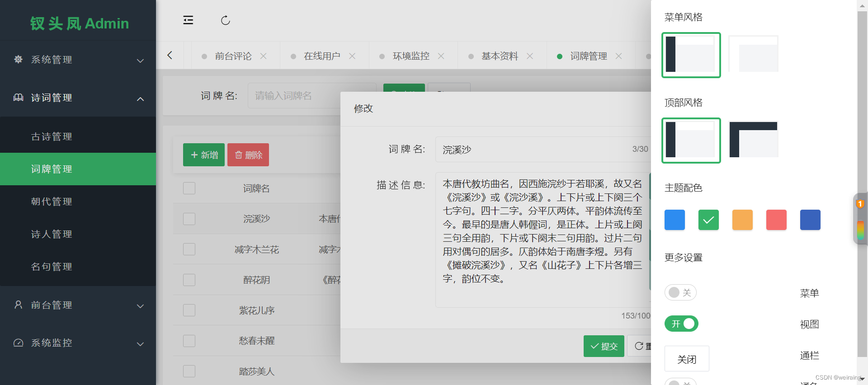Expand the 系统管理 menu chevron
This screenshot has width=868, height=385.
[141, 61]
